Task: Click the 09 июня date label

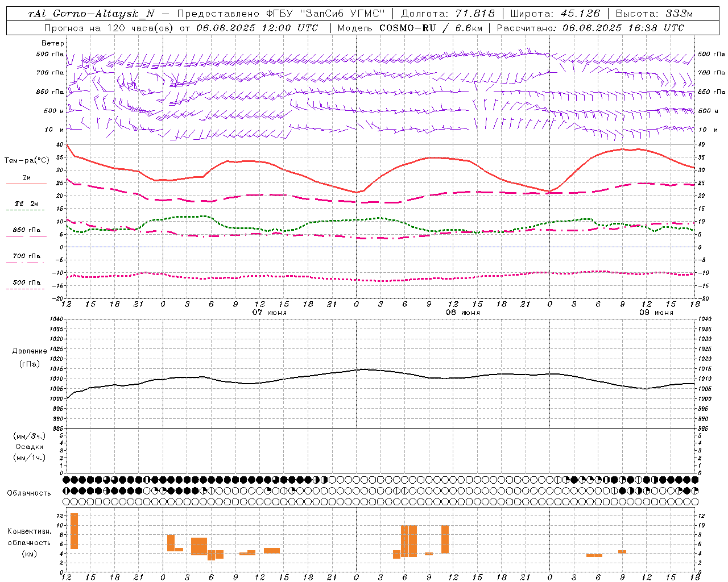Action: pos(656,313)
